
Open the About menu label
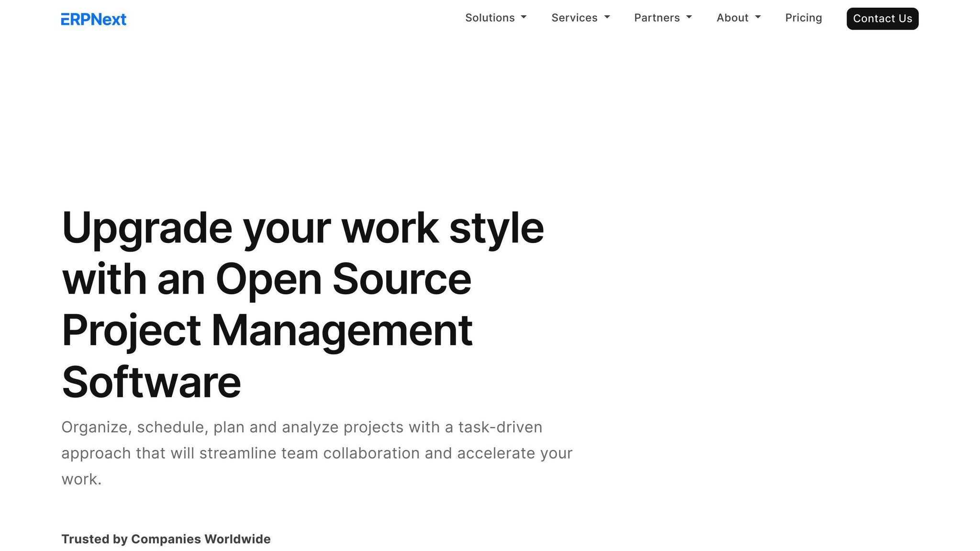point(732,18)
